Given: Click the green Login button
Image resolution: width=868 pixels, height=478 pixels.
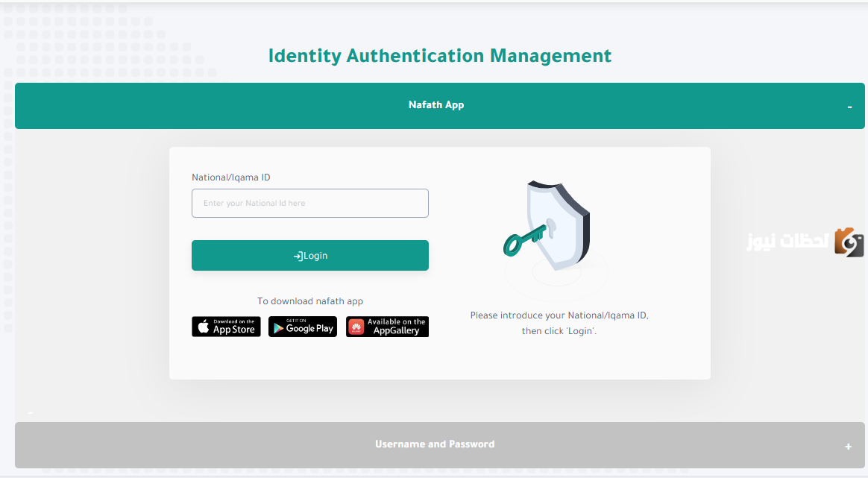Looking at the screenshot, I should 310,255.
